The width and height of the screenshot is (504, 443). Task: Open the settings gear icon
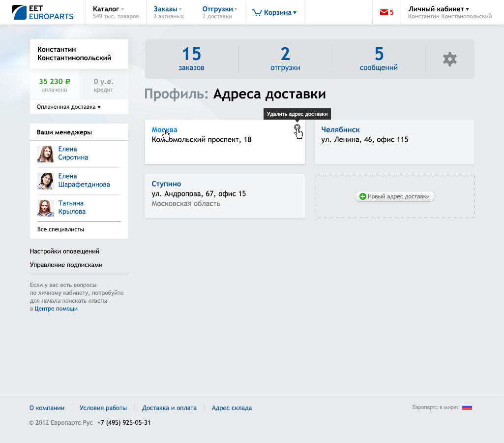click(x=449, y=59)
